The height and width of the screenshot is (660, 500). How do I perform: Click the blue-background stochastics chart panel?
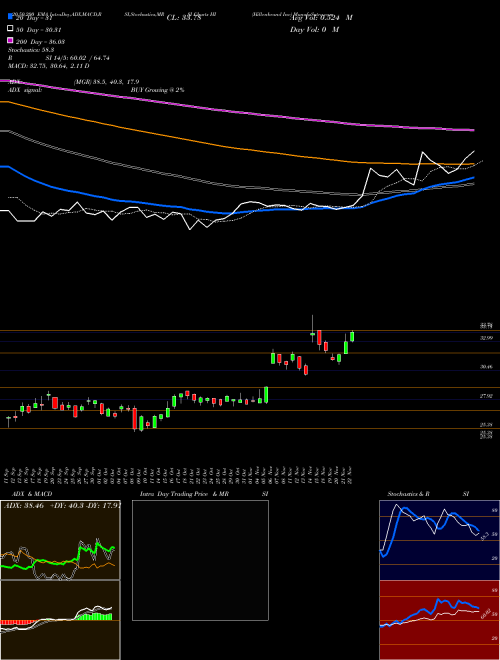click(x=439, y=540)
